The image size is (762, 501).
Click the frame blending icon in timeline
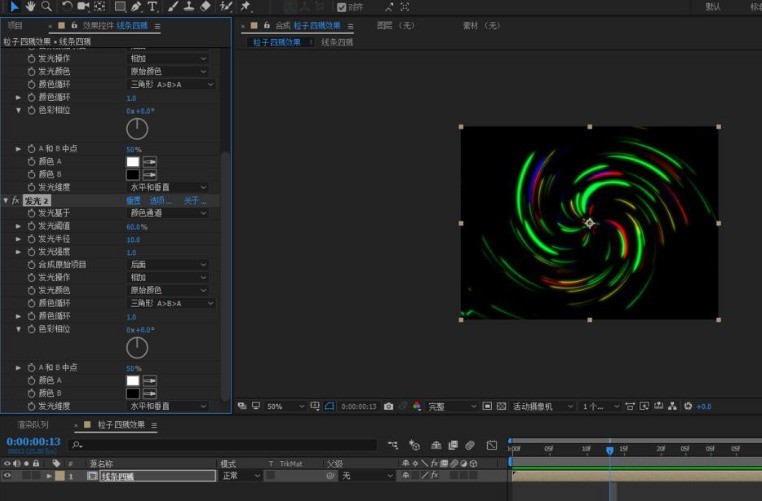click(453, 445)
